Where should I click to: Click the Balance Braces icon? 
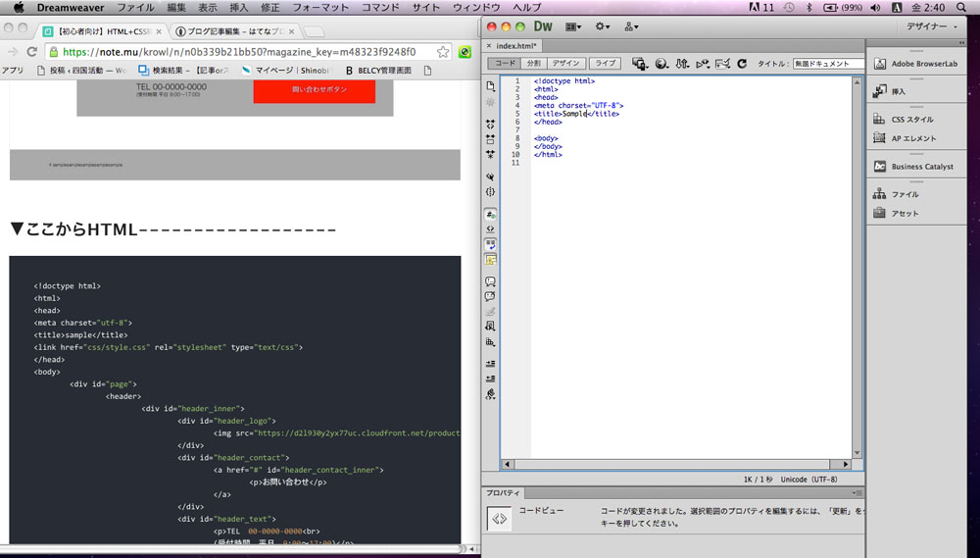[491, 192]
